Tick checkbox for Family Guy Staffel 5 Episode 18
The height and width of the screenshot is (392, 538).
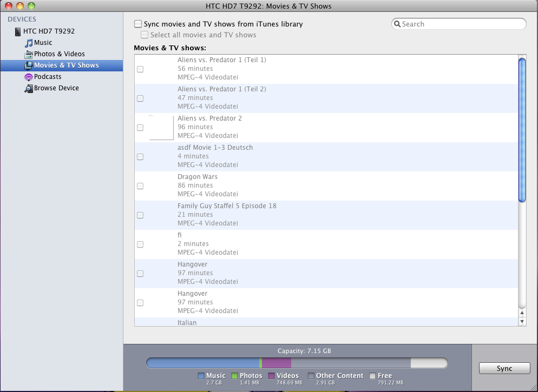point(140,215)
